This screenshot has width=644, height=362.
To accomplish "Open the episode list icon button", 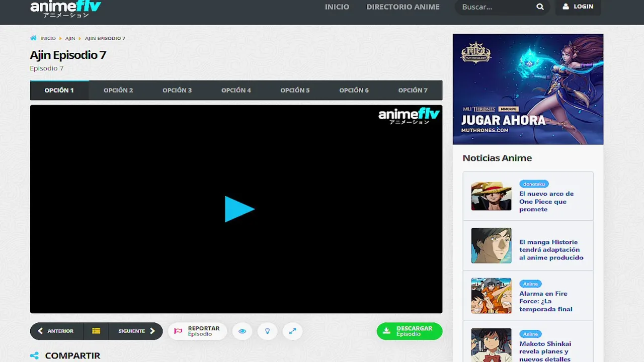I will 96,331.
